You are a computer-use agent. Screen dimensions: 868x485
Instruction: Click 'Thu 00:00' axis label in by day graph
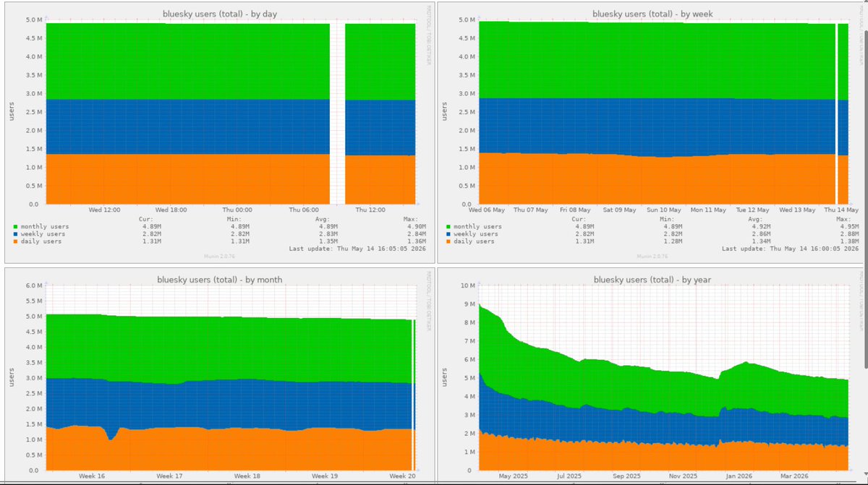pyautogui.click(x=237, y=210)
